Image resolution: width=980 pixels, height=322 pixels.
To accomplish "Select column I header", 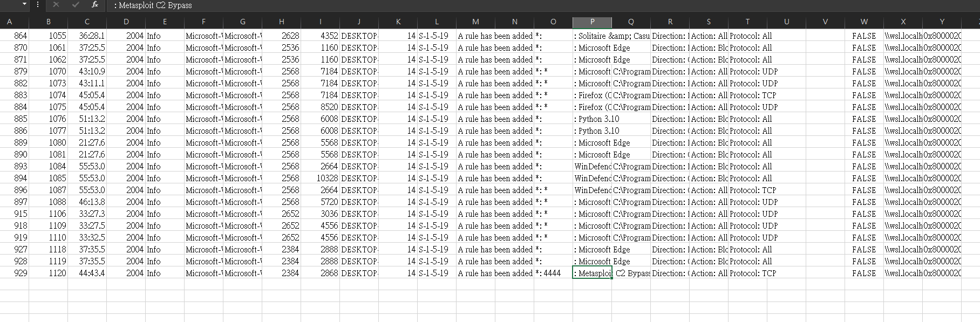I will pos(321,22).
